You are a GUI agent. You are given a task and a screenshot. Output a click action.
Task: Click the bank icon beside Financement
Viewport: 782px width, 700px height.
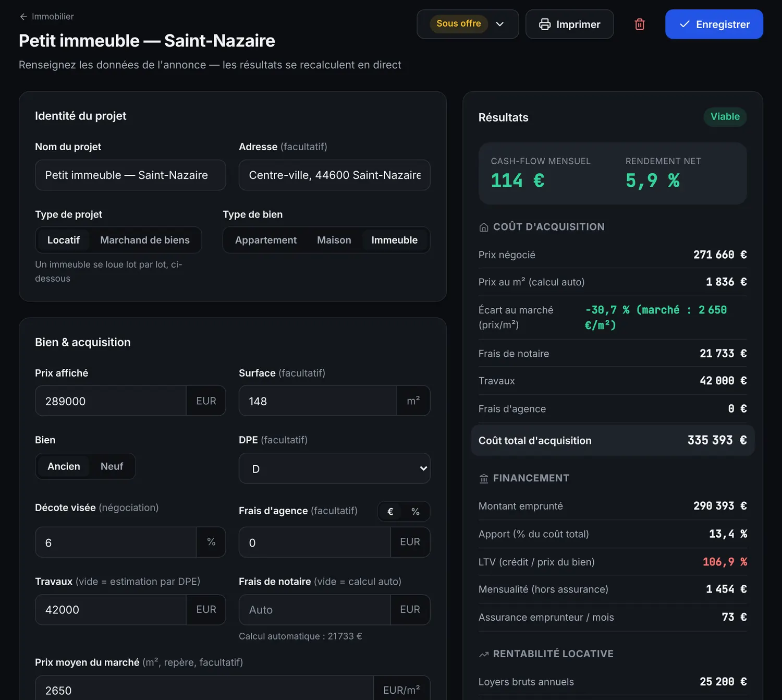[484, 478]
